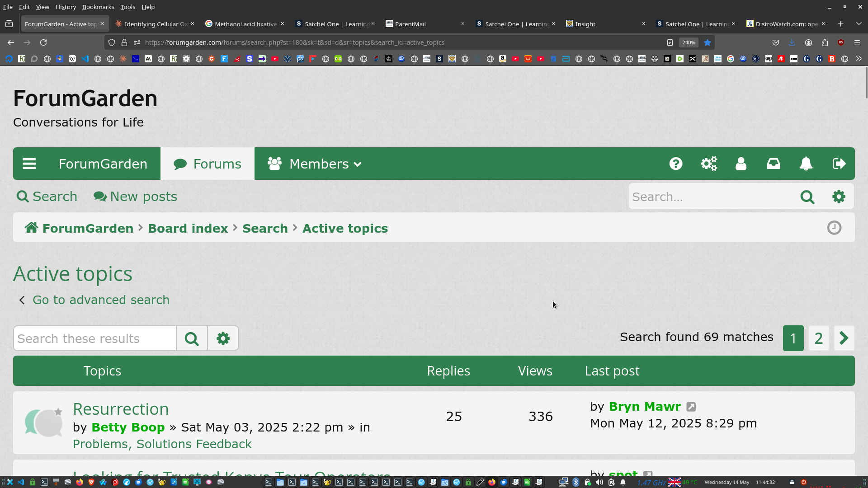Open the Tools menu

(128, 7)
